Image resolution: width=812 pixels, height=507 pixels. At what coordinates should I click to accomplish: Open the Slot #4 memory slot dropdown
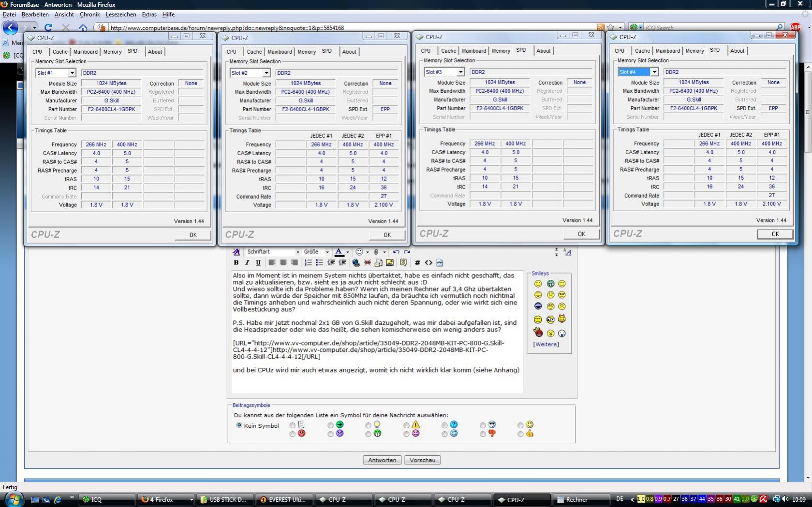point(654,72)
